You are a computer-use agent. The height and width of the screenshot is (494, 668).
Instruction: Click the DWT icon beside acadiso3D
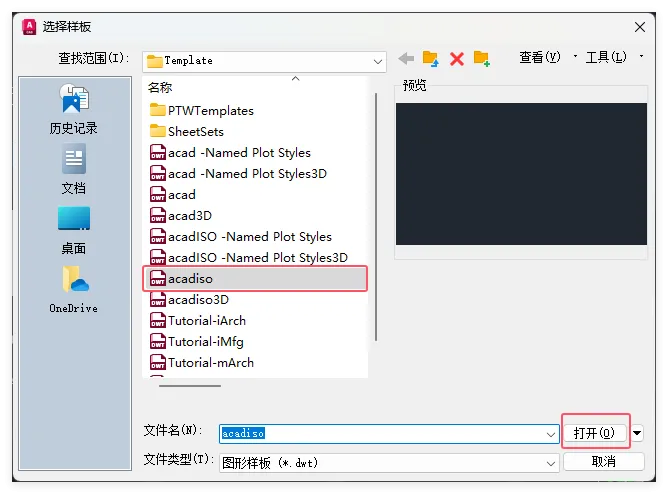pyautogui.click(x=158, y=299)
